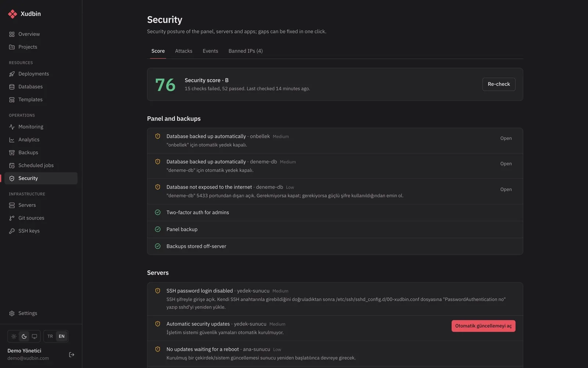588x368 pixels.
Task: Click the logout icon beside Demo Yönetici
Action: coord(72,355)
